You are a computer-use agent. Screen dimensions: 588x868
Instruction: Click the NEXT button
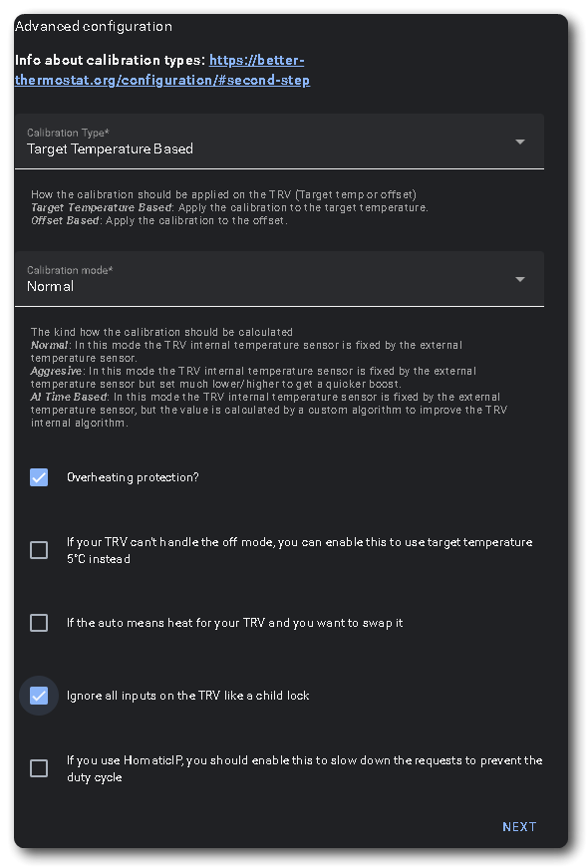point(519,826)
